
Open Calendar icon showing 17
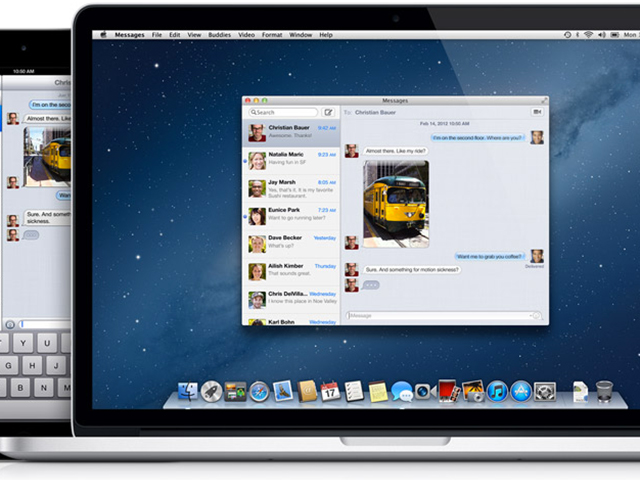330,391
